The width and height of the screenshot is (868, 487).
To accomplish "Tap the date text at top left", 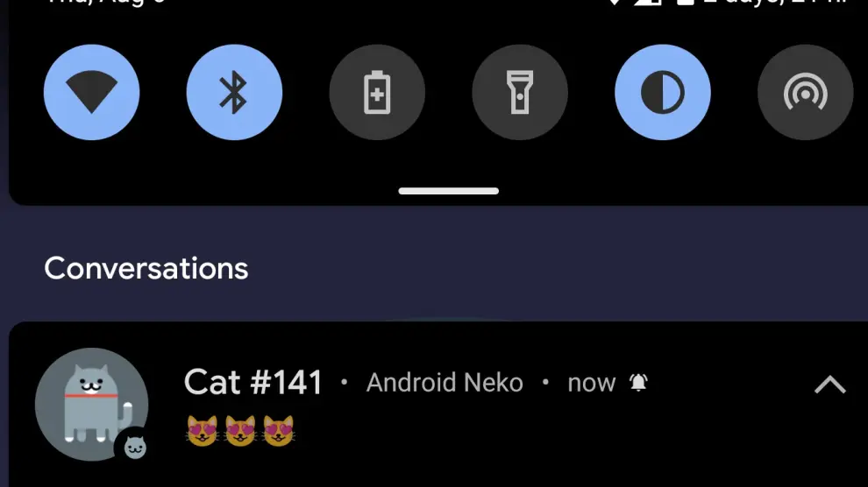I will [x=105, y=3].
